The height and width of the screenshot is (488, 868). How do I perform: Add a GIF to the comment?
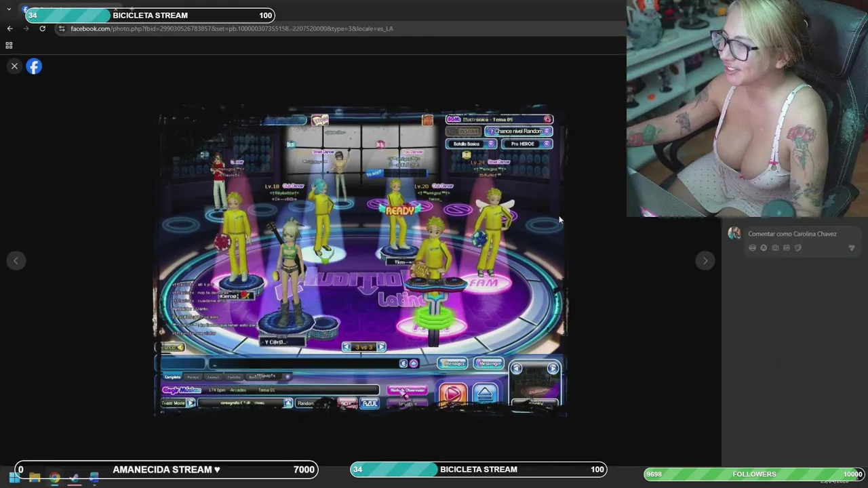pyautogui.click(x=787, y=248)
